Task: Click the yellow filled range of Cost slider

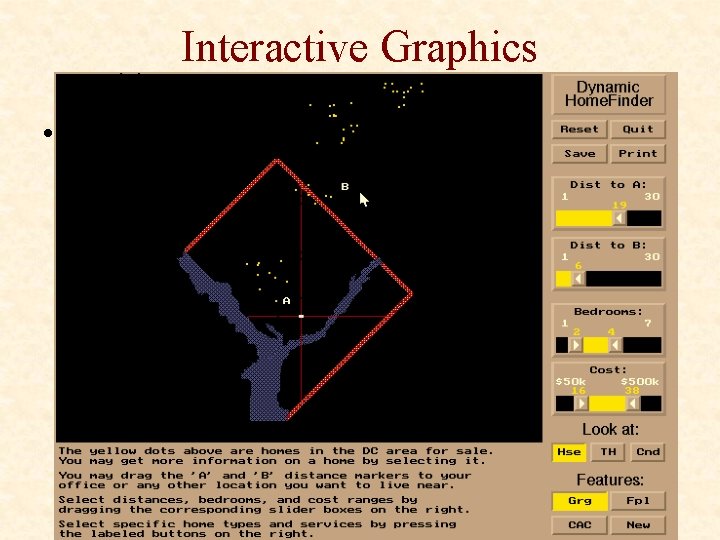Action: click(607, 404)
